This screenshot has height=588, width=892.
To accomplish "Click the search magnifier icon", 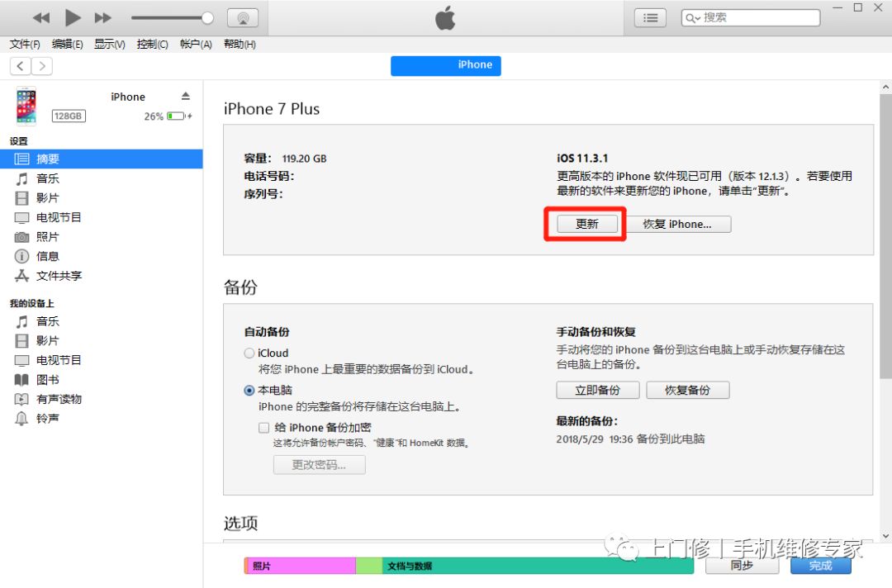I will tap(692, 18).
